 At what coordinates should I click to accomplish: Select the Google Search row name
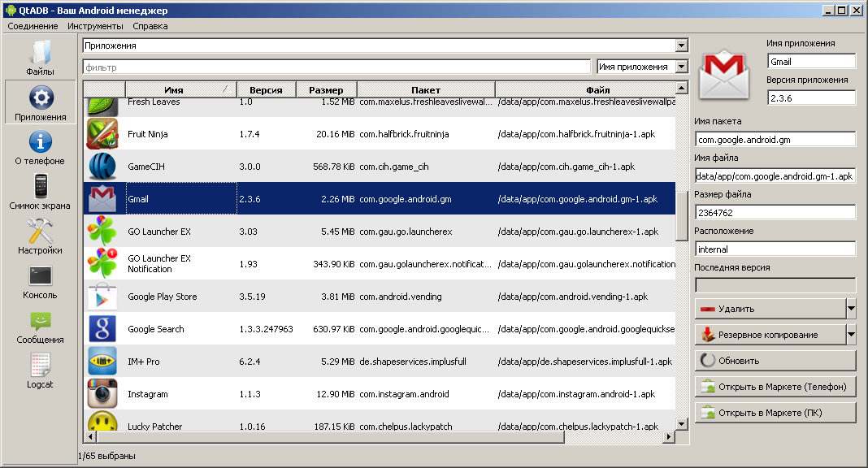click(156, 329)
